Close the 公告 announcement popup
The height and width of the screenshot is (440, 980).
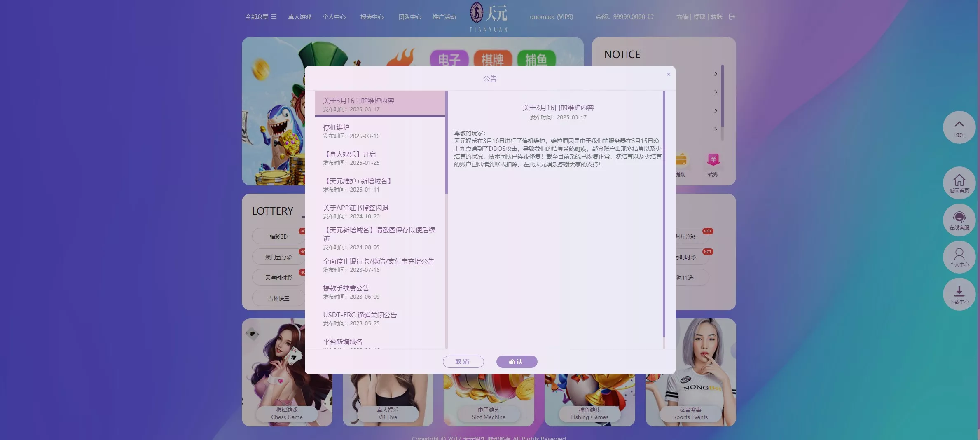[x=669, y=74]
